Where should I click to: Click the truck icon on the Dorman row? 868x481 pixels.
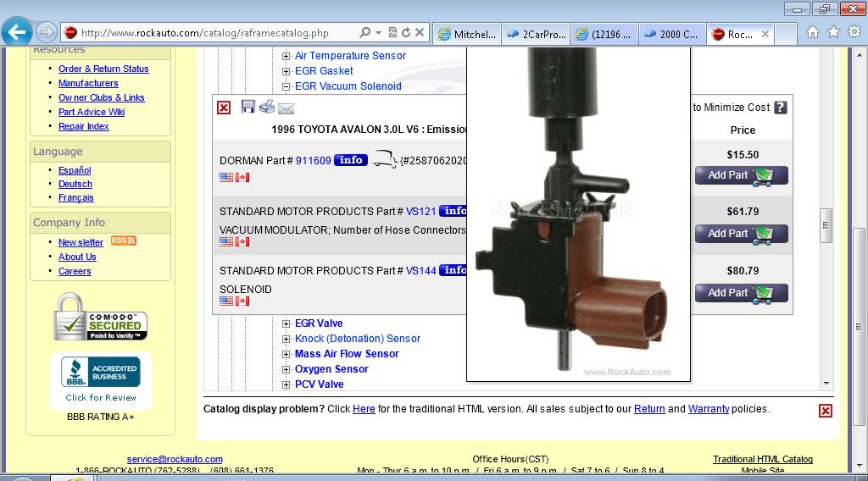coord(384,159)
